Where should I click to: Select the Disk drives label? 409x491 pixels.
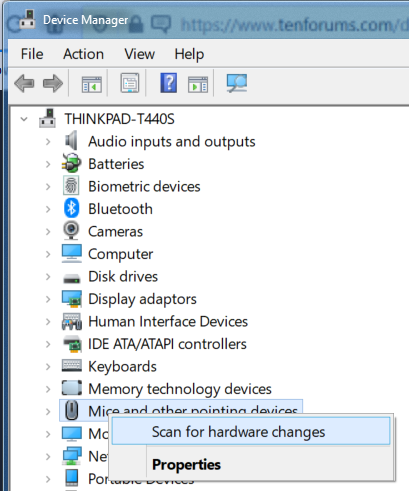coord(123,277)
